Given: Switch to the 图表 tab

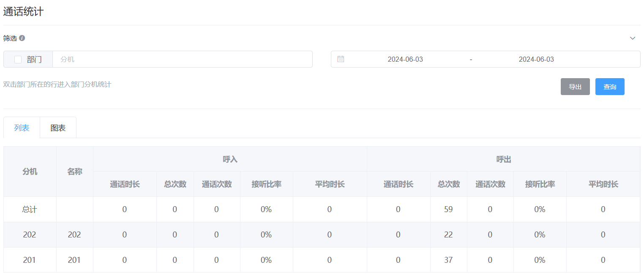Looking at the screenshot, I should click(58, 128).
